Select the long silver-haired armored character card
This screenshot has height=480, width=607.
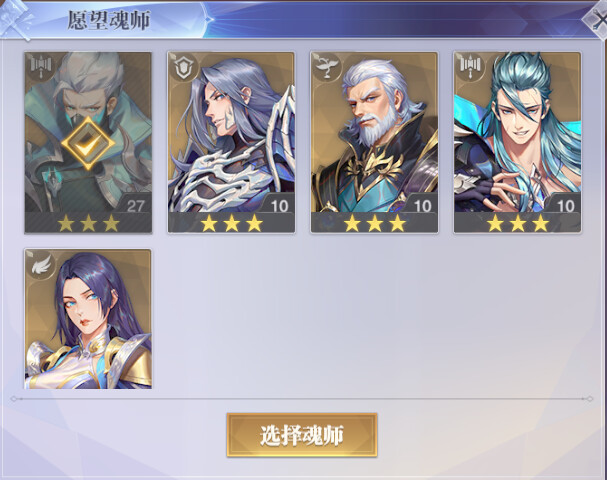[231, 143]
